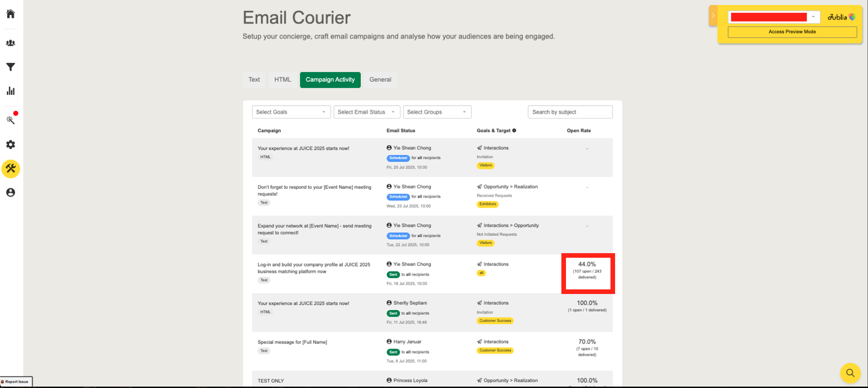
Task: Click the paper plane icon beside Interactions > Opportunity
Action: coord(479,226)
